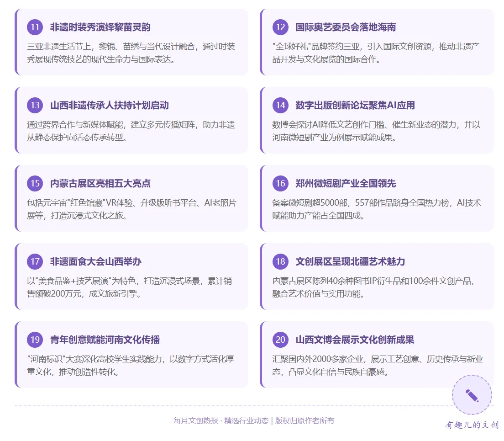This screenshot has width=504, height=441.
Task: Open headline 数字出版创新论坛聚焦AI应用
Action: pyautogui.click(x=355, y=105)
